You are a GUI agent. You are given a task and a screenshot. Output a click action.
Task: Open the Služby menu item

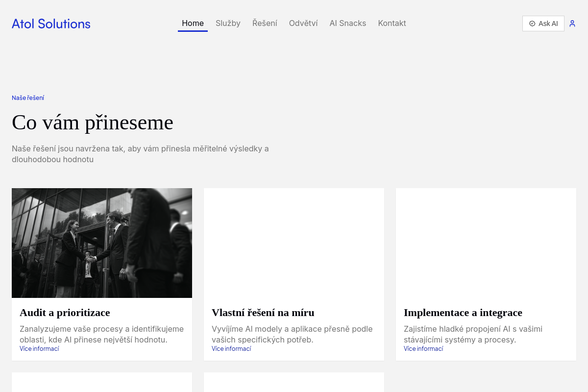(228, 23)
